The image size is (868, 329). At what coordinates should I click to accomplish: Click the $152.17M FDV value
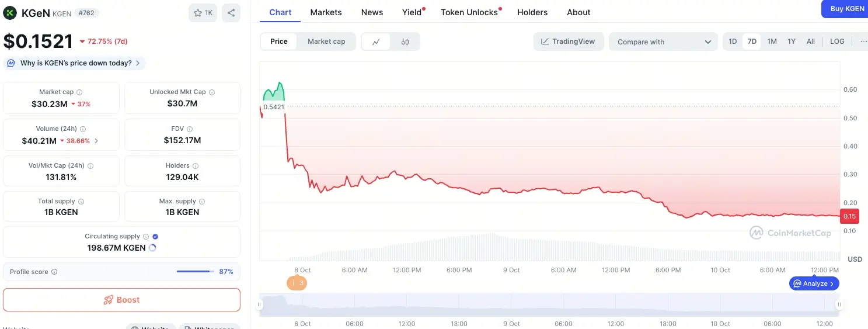[183, 140]
